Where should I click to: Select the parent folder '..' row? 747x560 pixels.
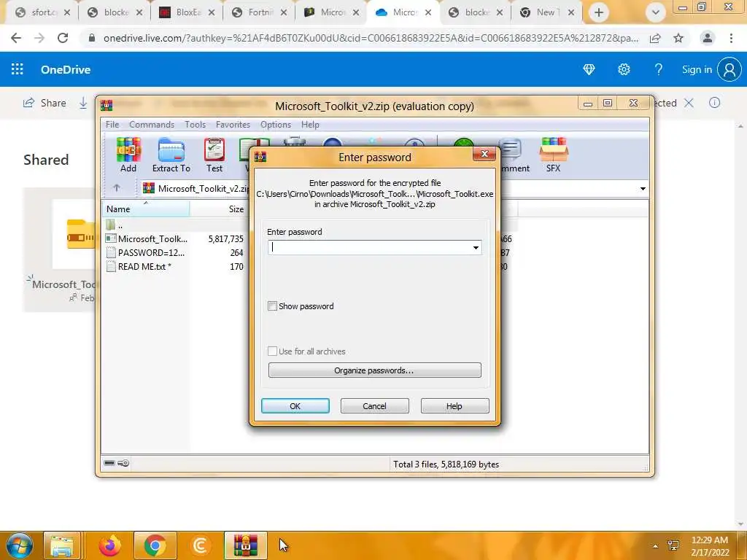120,225
